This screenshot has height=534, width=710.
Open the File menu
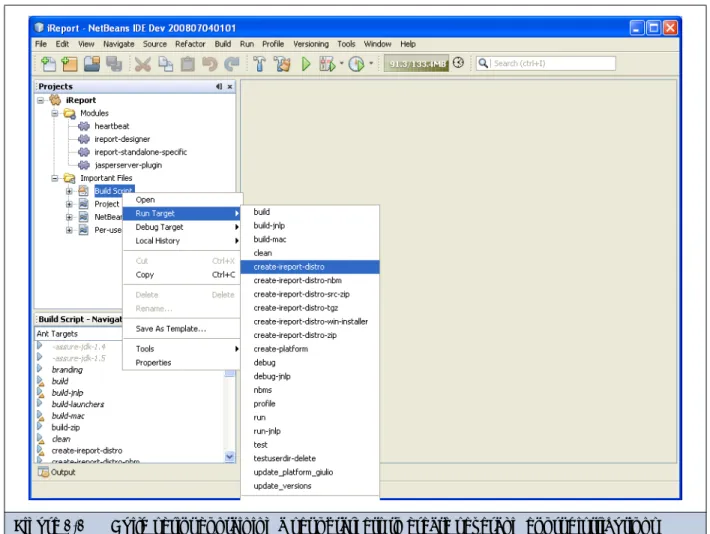[41, 44]
